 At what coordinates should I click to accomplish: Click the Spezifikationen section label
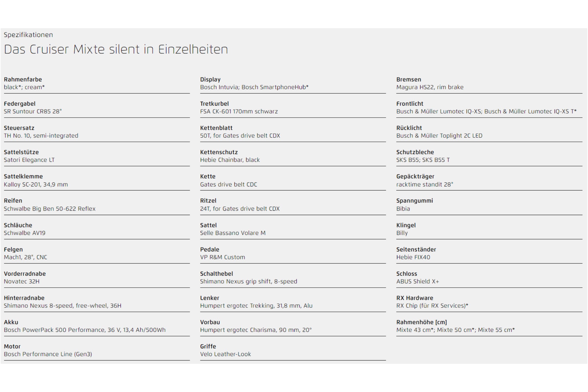[x=28, y=35]
